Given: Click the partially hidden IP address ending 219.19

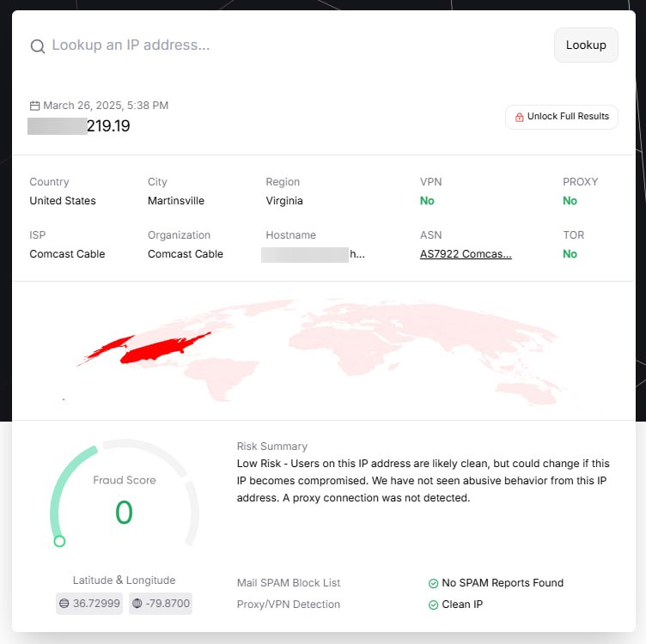Looking at the screenshot, I should click(79, 126).
